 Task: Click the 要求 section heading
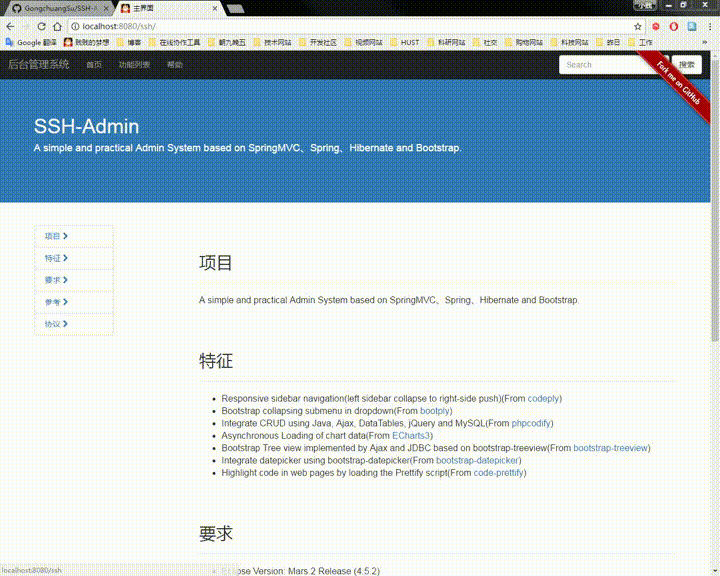[216, 533]
